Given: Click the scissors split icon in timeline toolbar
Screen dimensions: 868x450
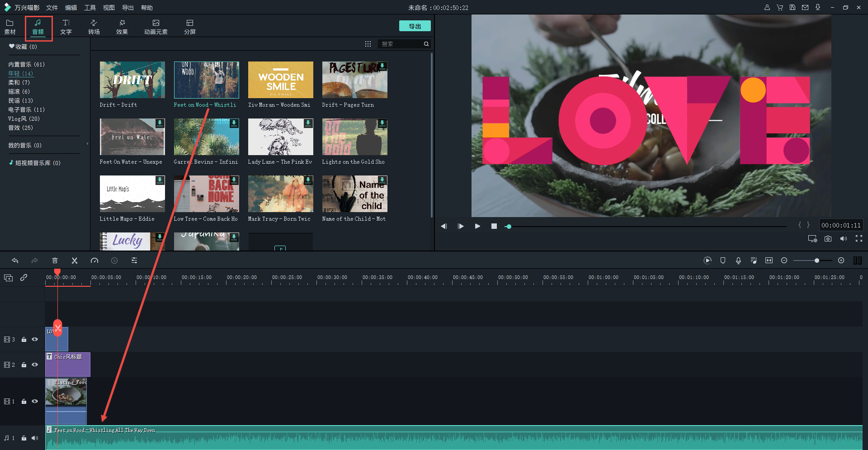Looking at the screenshot, I should tap(75, 261).
